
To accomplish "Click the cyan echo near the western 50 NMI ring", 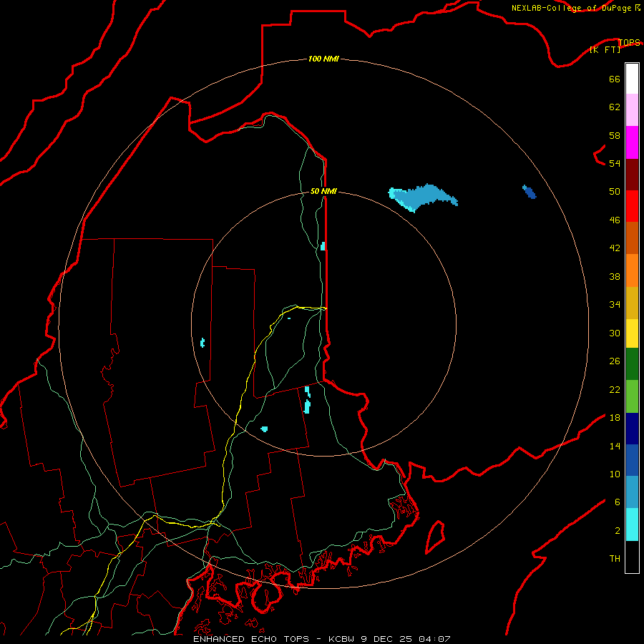I will coord(203,343).
